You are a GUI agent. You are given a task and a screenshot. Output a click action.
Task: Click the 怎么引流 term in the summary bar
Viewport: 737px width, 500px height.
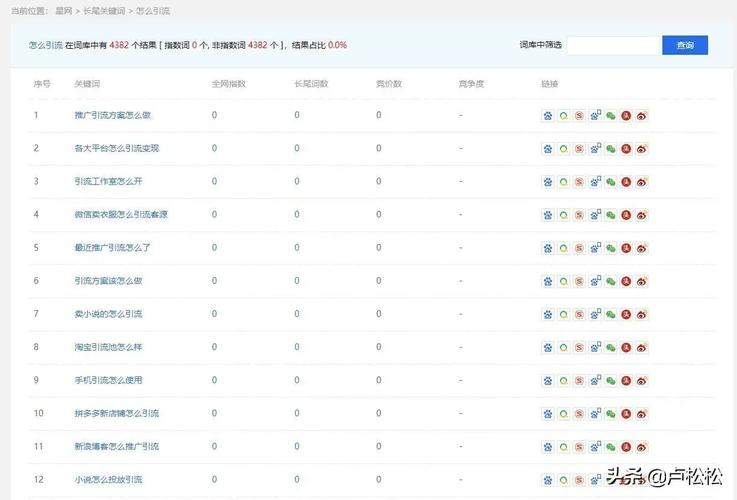[x=46, y=45]
